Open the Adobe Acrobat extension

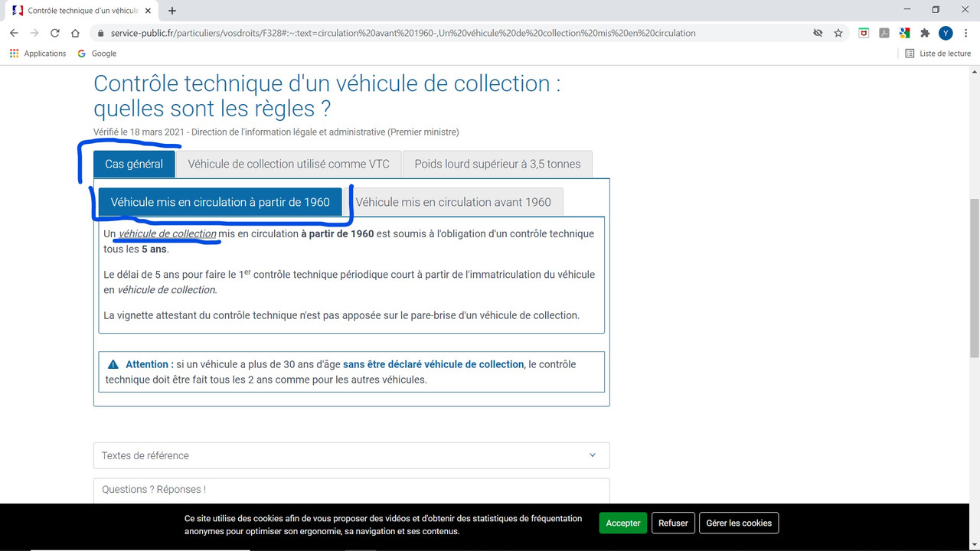[884, 33]
